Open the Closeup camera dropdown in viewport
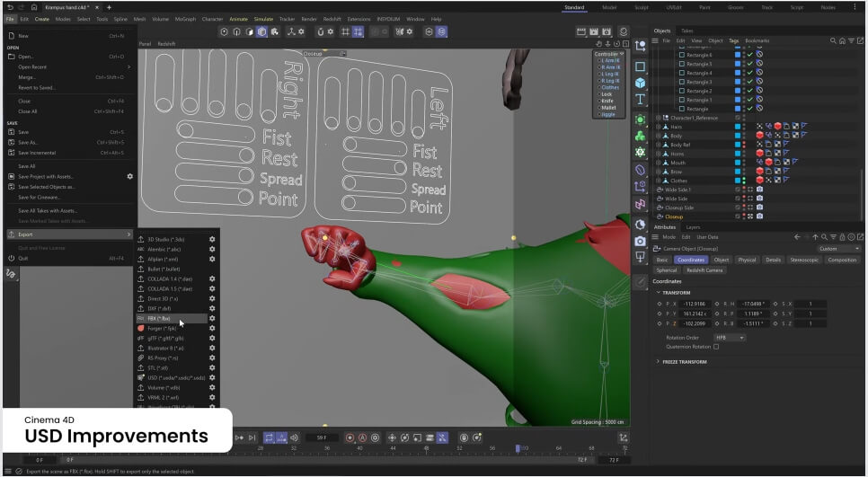Viewport: 868px width, 477px height. pos(324,54)
